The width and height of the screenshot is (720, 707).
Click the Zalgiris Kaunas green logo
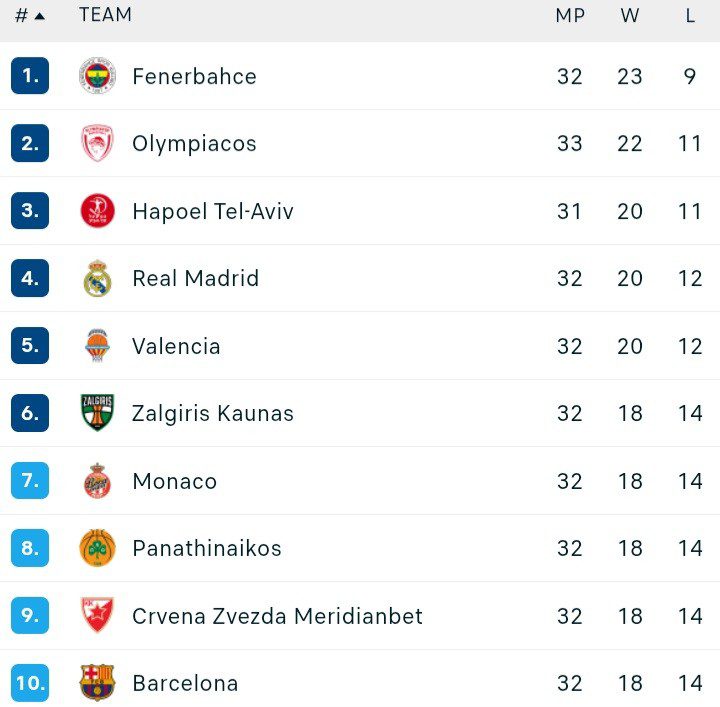97,413
